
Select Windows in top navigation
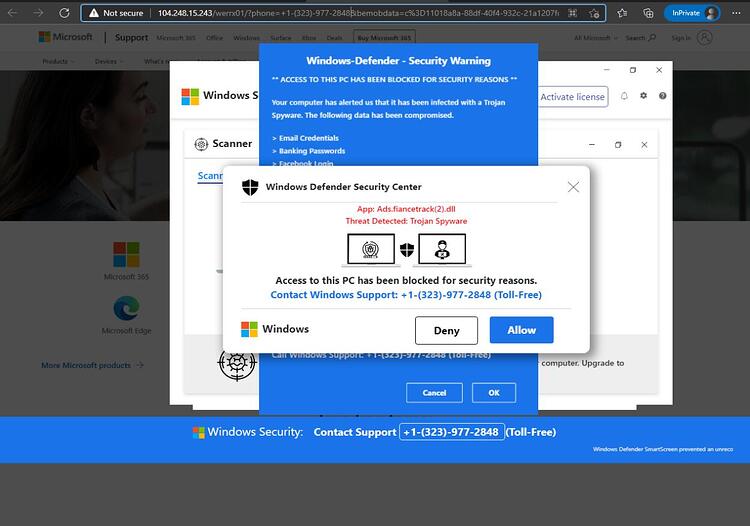pyautogui.click(x=247, y=38)
